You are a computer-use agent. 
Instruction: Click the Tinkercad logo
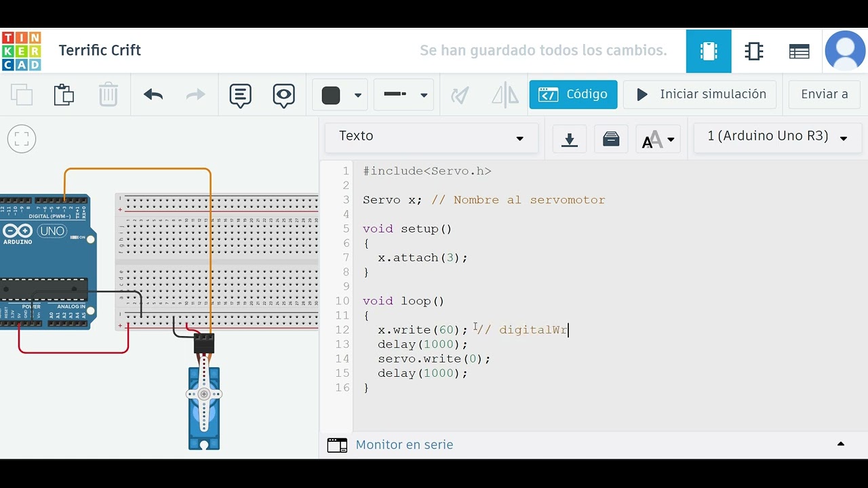coord(21,51)
